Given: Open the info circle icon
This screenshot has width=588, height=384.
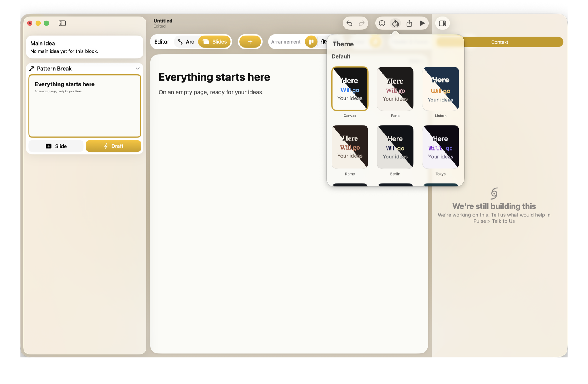Looking at the screenshot, I should [x=382, y=23].
